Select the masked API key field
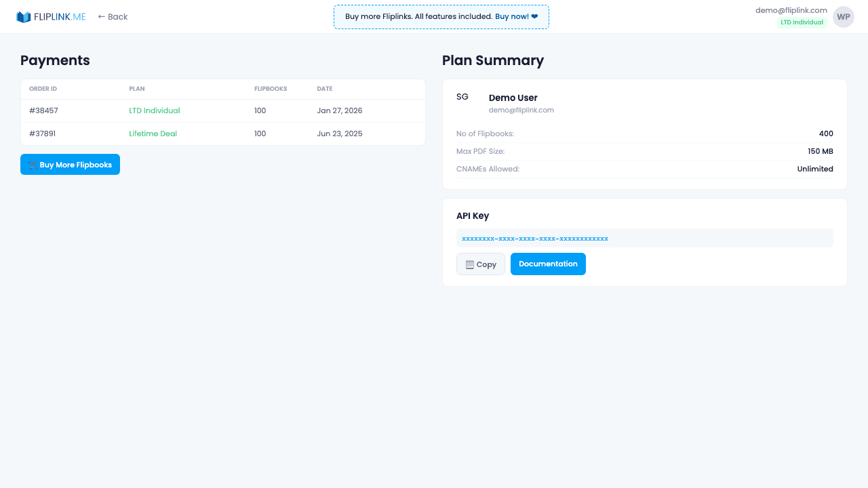The height and width of the screenshot is (488, 868). click(644, 238)
